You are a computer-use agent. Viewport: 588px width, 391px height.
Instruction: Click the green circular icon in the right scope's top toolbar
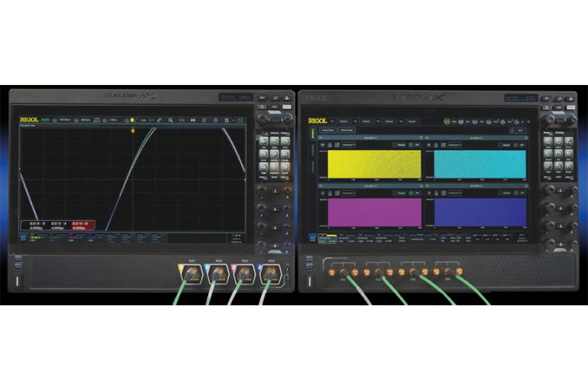tap(447, 121)
